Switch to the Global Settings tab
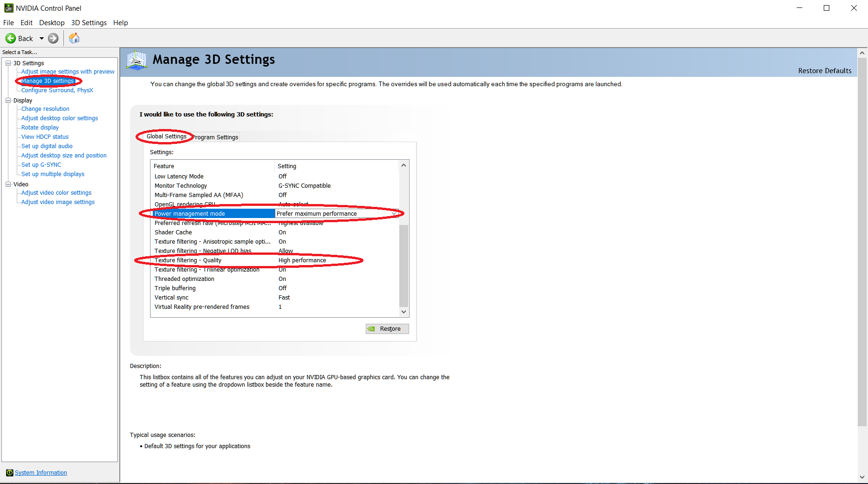This screenshot has height=484, width=868. tap(166, 136)
